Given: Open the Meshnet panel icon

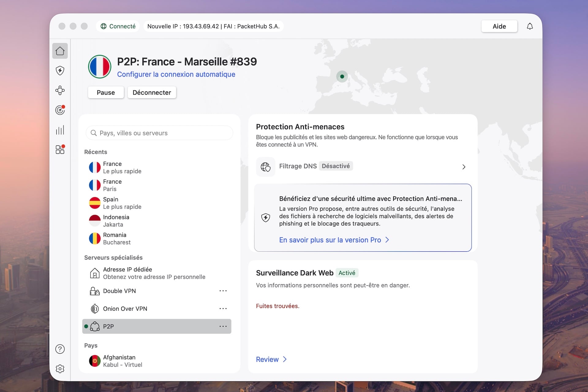Looking at the screenshot, I should (x=60, y=90).
